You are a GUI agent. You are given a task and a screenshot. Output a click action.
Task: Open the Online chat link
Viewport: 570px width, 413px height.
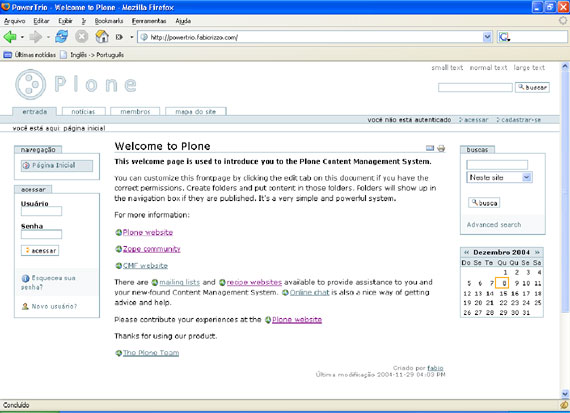[x=309, y=292]
